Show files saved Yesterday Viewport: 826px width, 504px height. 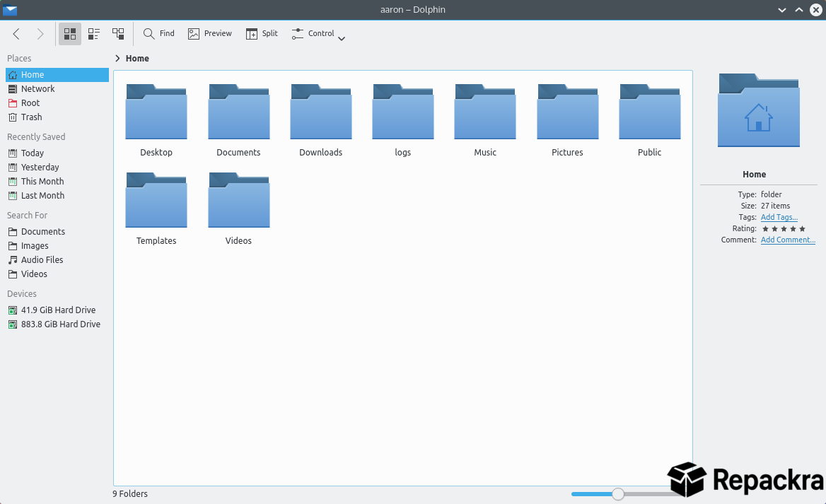pyautogui.click(x=57, y=168)
